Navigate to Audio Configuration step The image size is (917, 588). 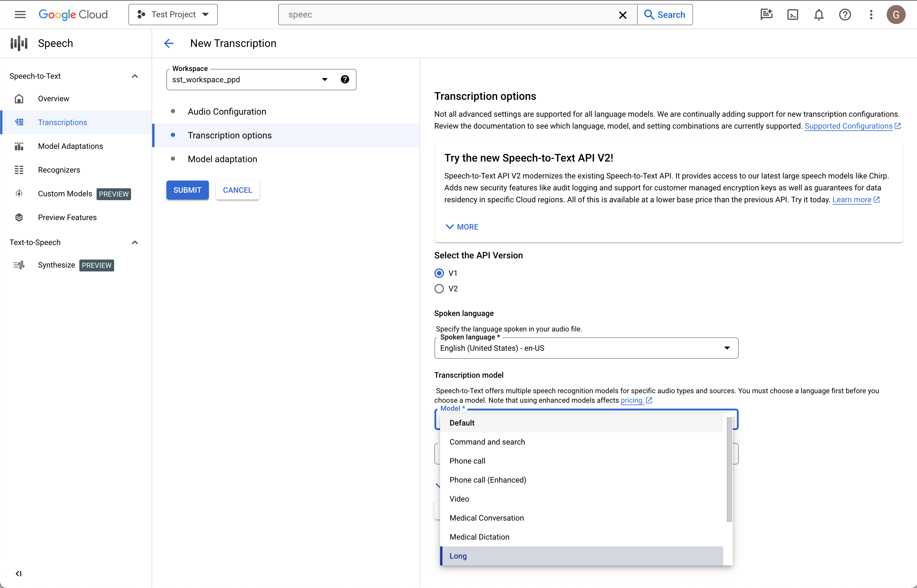click(x=227, y=112)
